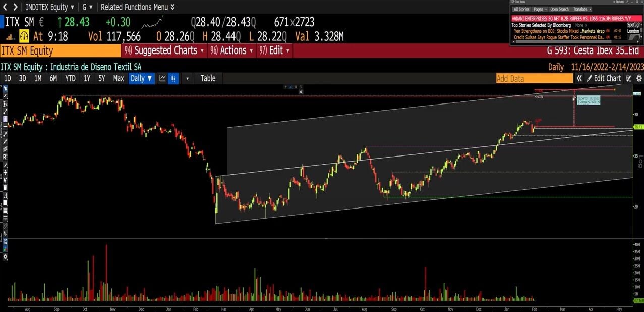Go forward with the right arrow navigation icon

[16, 7]
